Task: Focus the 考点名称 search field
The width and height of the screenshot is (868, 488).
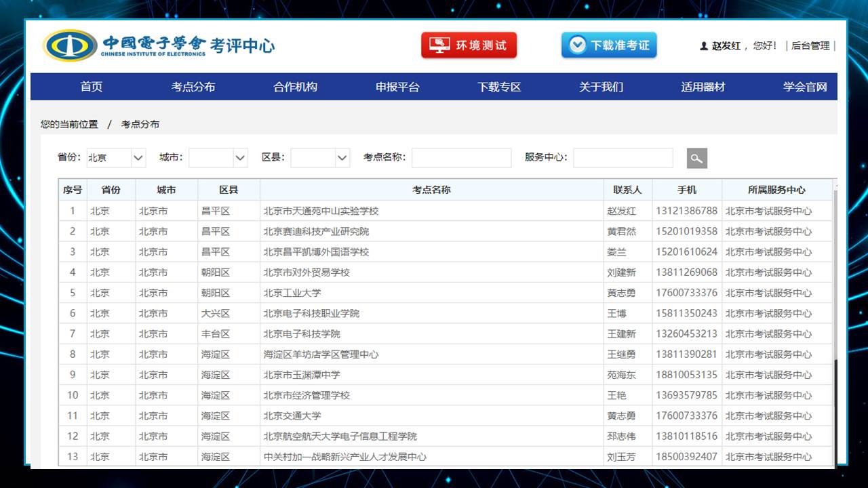Action: [461, 158]
